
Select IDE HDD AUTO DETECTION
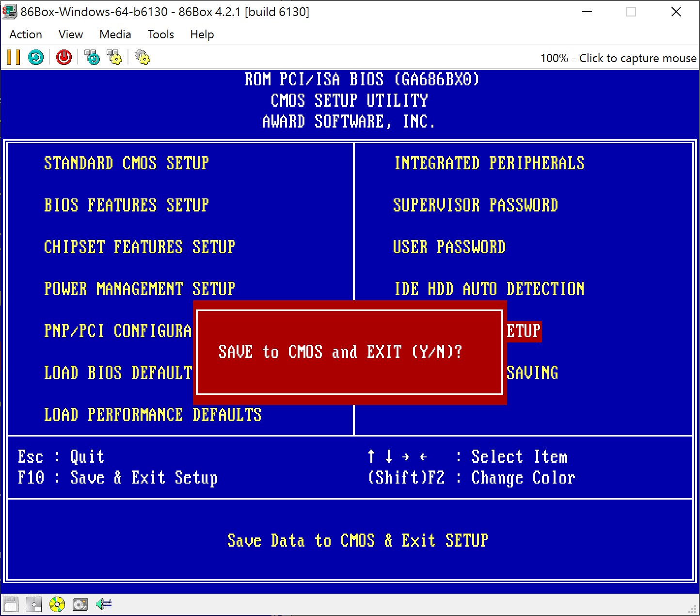pos(489,289)
